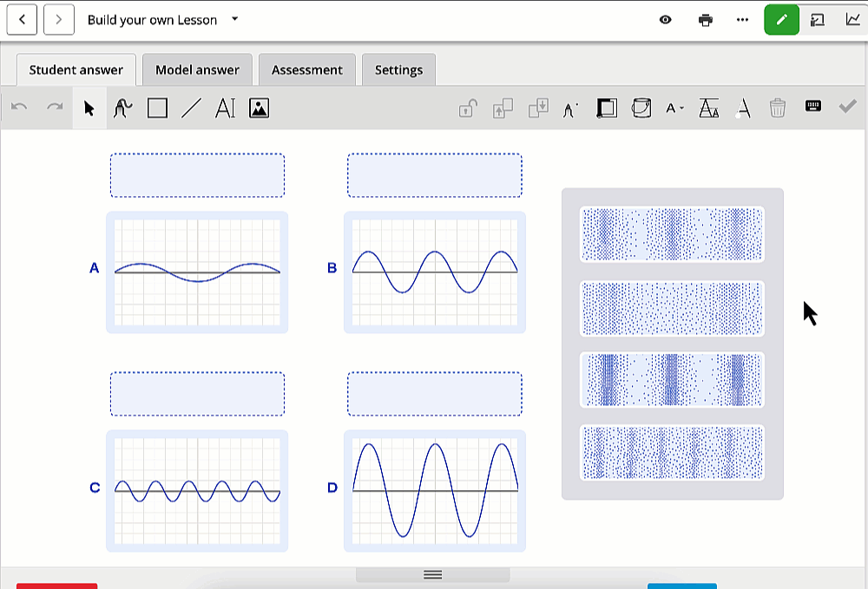Open the font size adjustment control
The image size is (868, 589).
709,108
